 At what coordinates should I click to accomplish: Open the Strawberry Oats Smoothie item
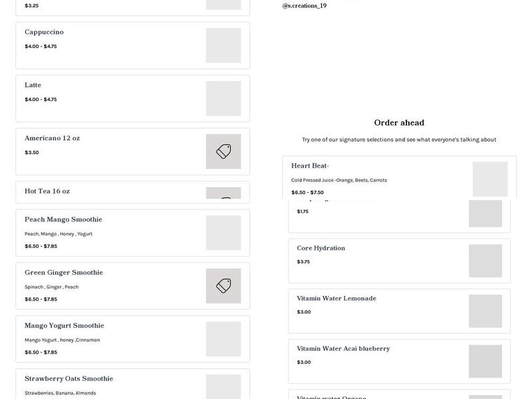[x=68, y=379]
